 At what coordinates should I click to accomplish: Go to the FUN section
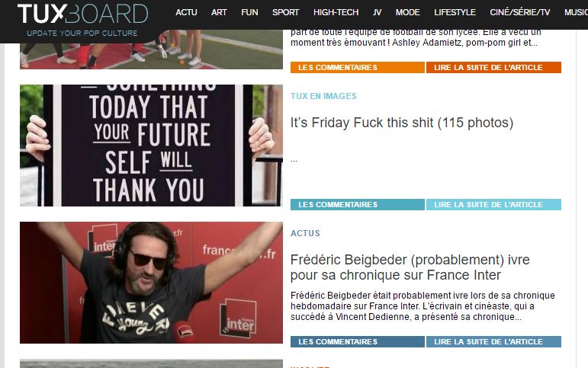click(x=249, y=12)
